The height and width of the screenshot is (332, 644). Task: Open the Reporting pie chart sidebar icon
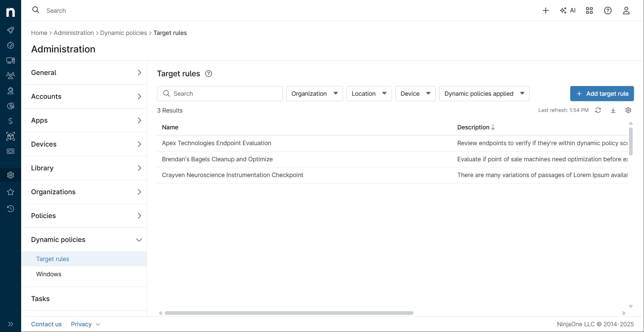(x=11, y=106)
